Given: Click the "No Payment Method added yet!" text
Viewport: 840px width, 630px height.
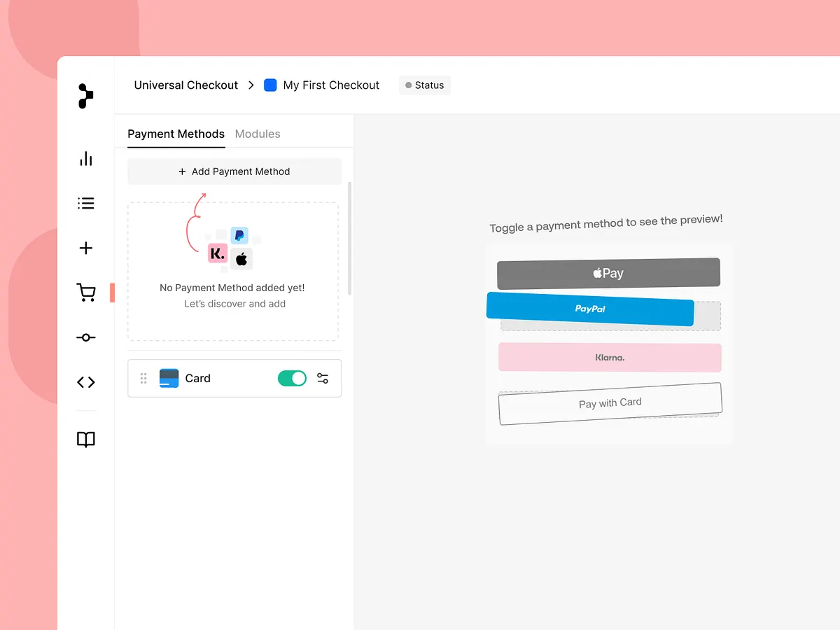Looking at the screenshot, I should pyautogui.click(x=232, y=288).
